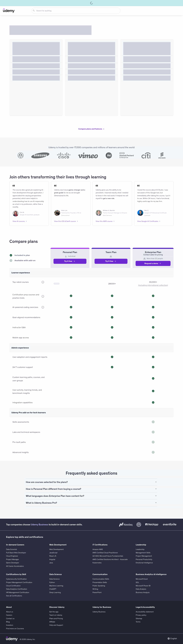This screenshot has width=183, height=644.
Task: Click Try it free under Personal Plan
Action: point(70,261)
